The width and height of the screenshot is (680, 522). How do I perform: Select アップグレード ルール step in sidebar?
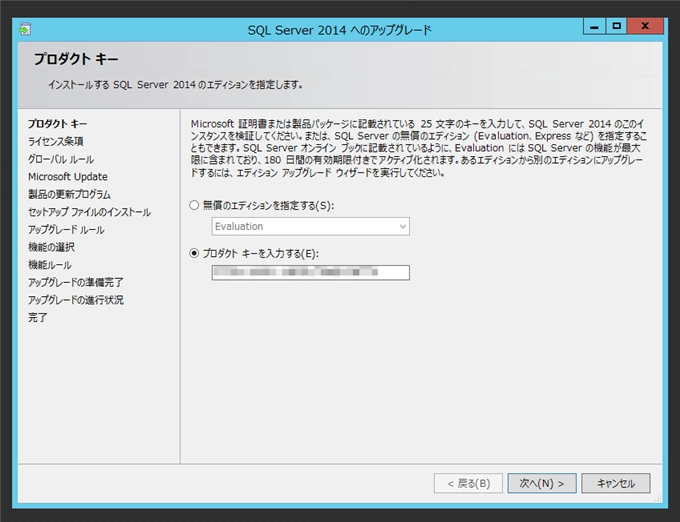[x=66, y=229]
